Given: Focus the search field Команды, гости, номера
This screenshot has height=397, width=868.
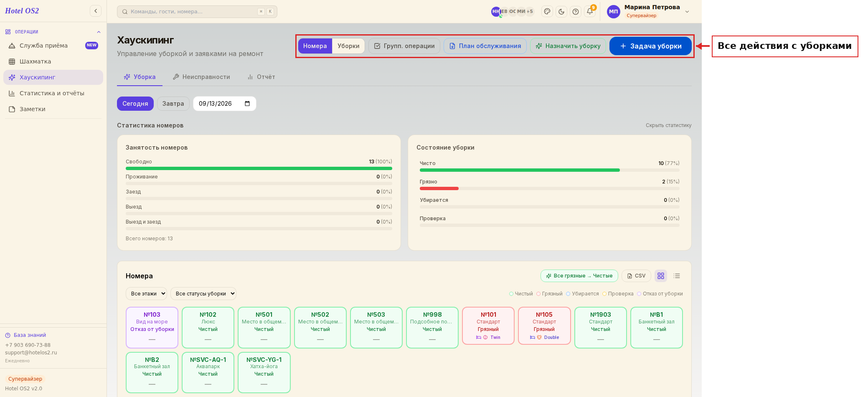Looking at the screenshot, I should coord(197,12).
